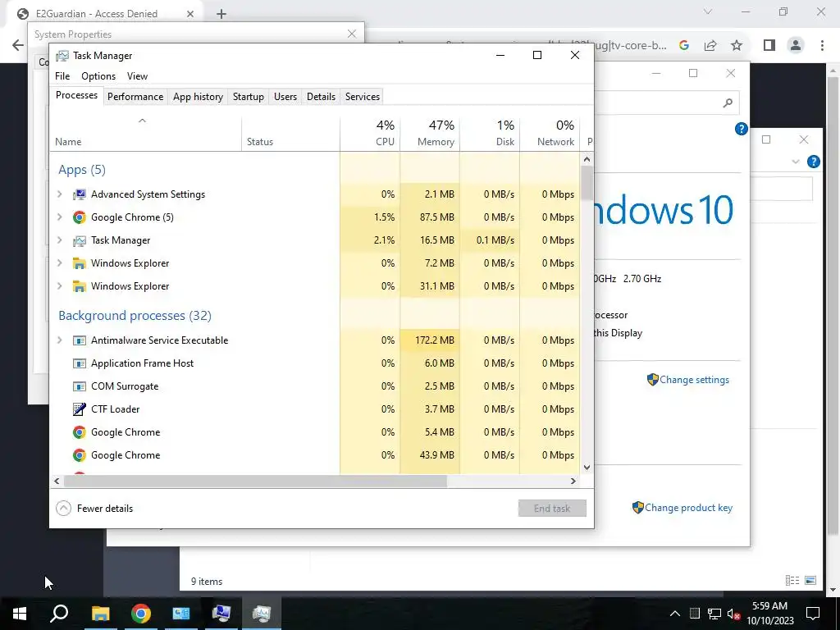This screenshot has height=630, width=840.
Task: Open Google Chrome from taskbar
Action: (x=141, y=614)
